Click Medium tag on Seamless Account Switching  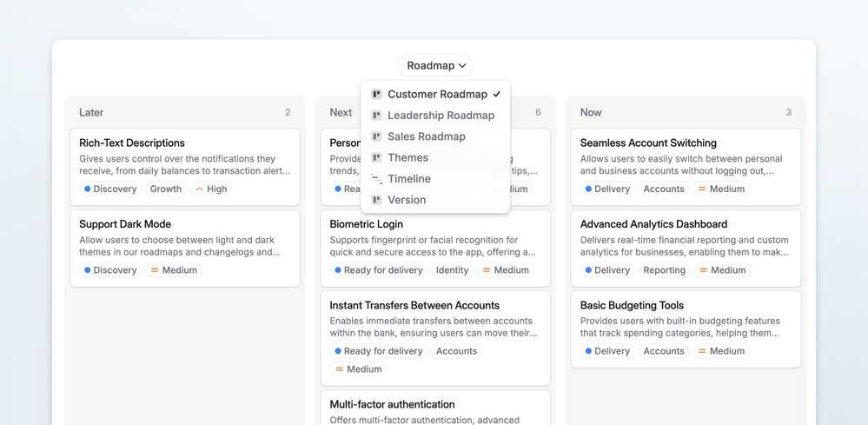tap(721, 189)
